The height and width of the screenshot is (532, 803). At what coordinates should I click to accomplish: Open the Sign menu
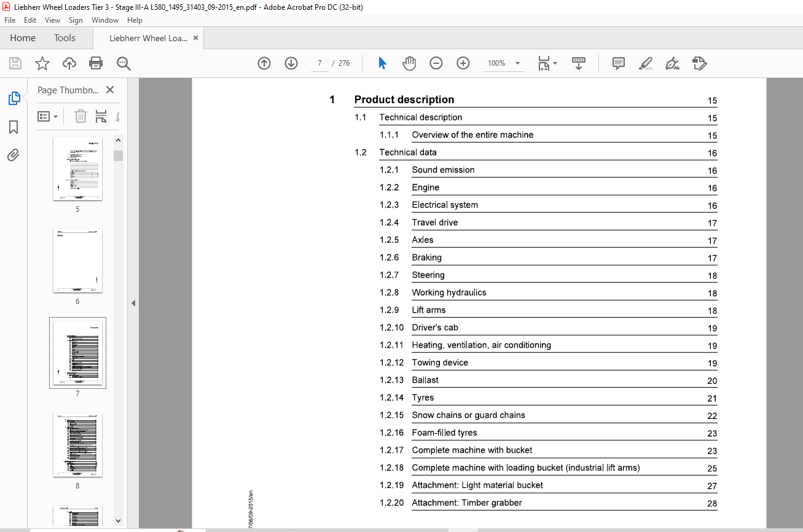tap(76, 20)
